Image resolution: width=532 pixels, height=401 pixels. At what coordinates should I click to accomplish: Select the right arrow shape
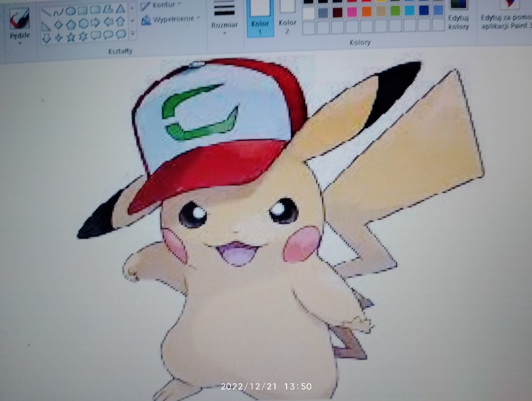[x=95, y=23]
